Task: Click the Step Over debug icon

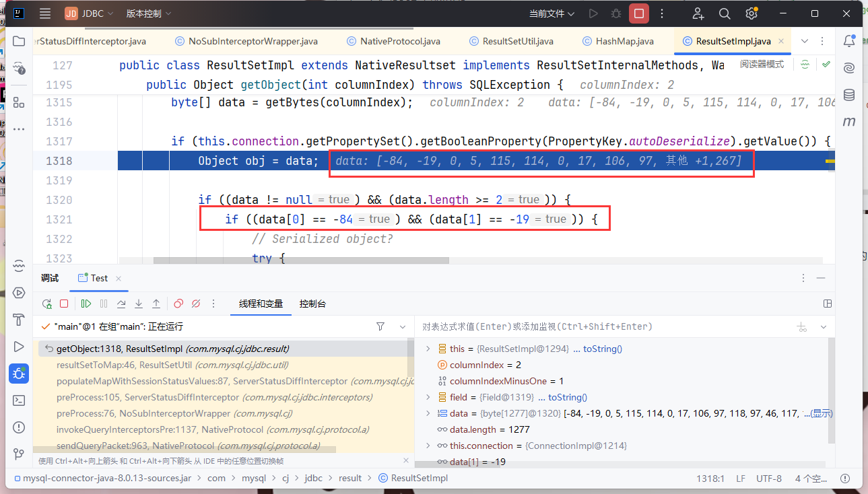Action: [121, 304]
